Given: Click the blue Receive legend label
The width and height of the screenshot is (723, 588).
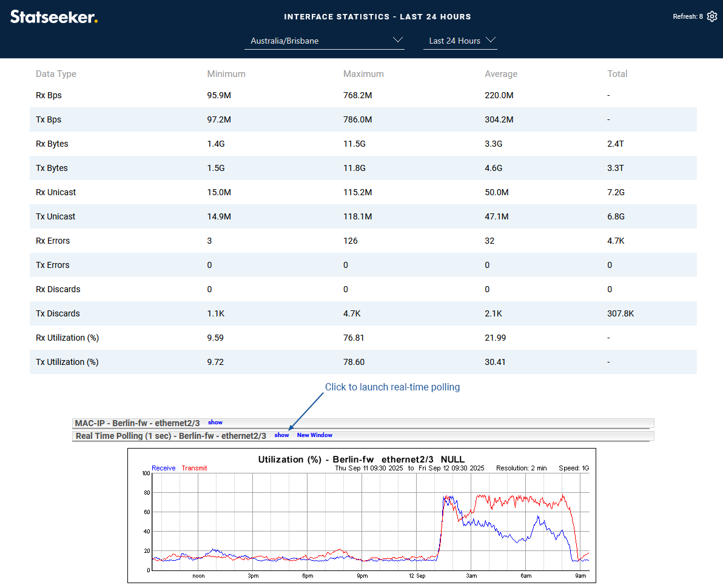Looking at the screenshot, I should 164,468.
